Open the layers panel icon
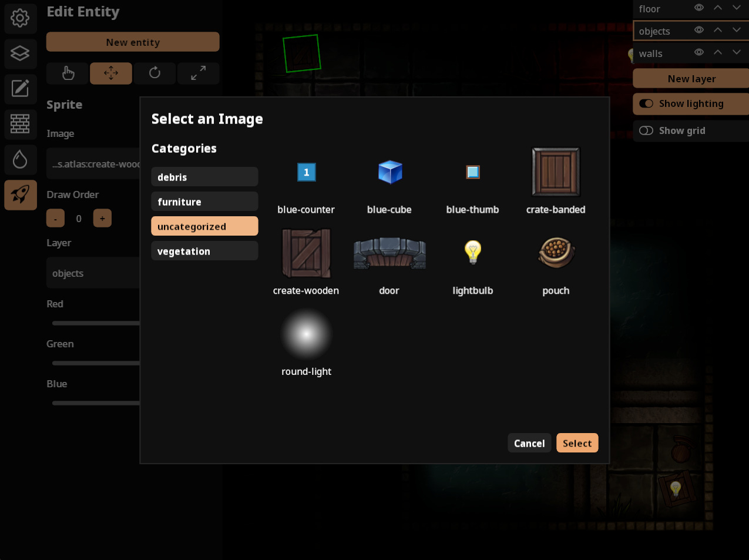 point(20,53)
